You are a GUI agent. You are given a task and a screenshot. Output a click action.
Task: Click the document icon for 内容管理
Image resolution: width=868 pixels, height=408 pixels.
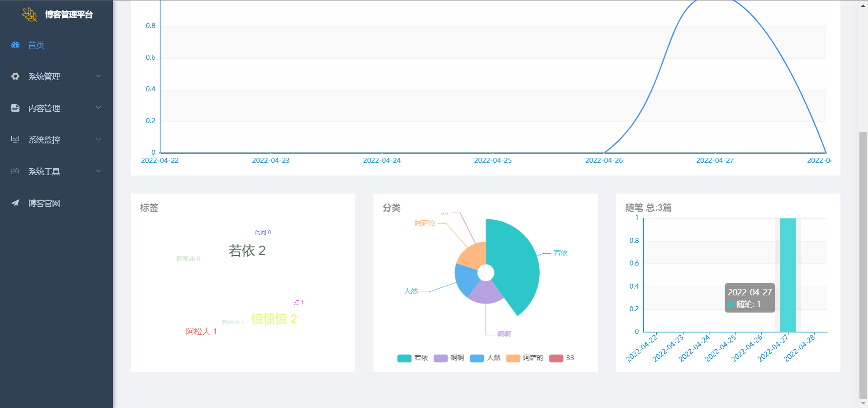coord(15,108)
